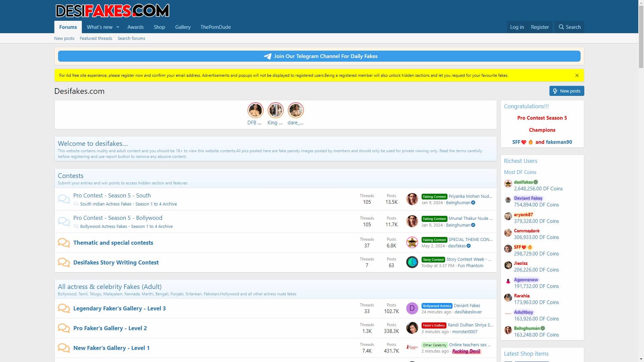The height and width of the screenshot is (362, 644).
Task: Click avatar next to Jieolsz in Richest Users
Action: tap(508, 265)
